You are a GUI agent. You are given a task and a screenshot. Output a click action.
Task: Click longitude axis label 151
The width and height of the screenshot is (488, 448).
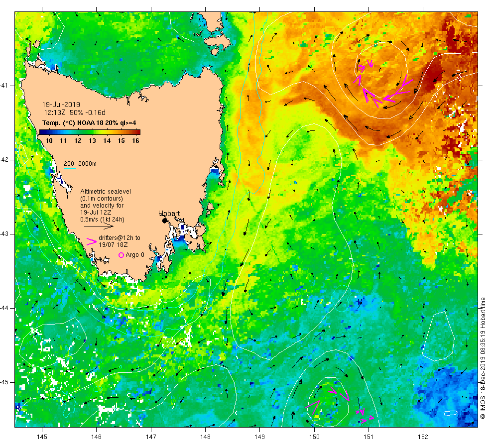point(368,437)
